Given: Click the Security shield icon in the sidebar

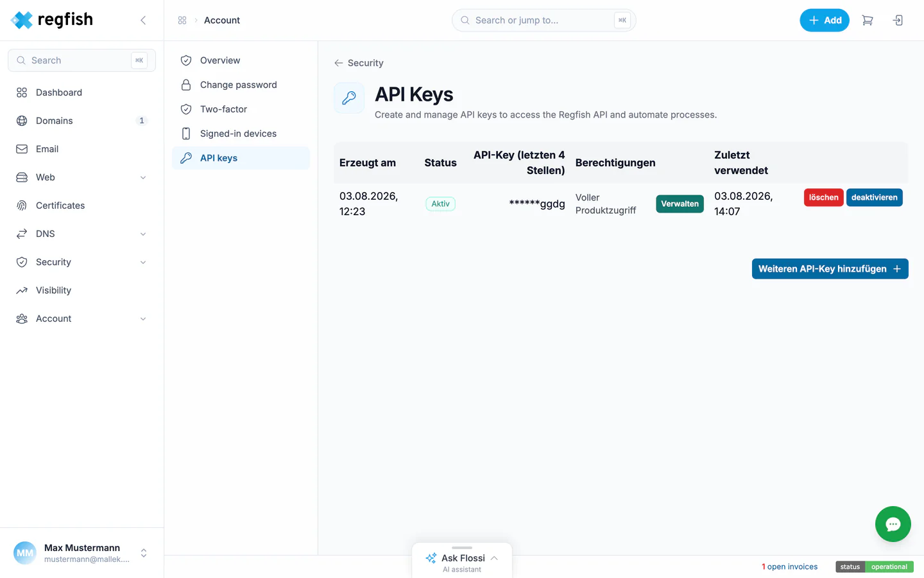Looking at the screenshot, I should coord(22,262).
